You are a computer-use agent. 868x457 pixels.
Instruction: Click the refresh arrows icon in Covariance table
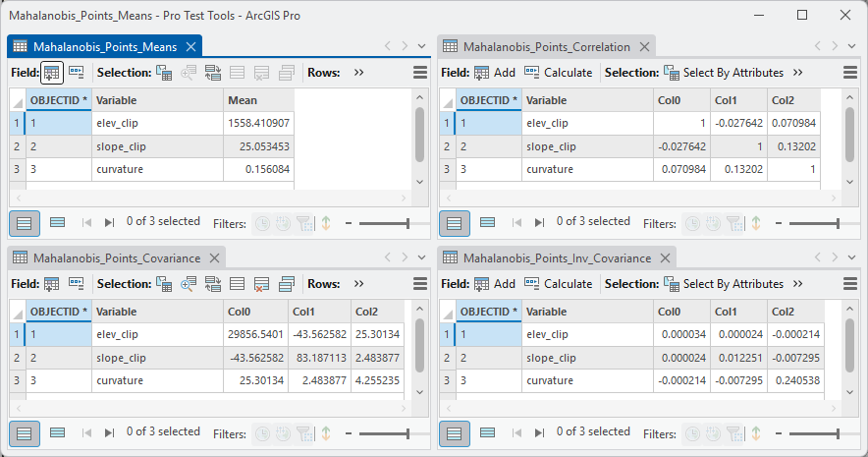[326, 433]
